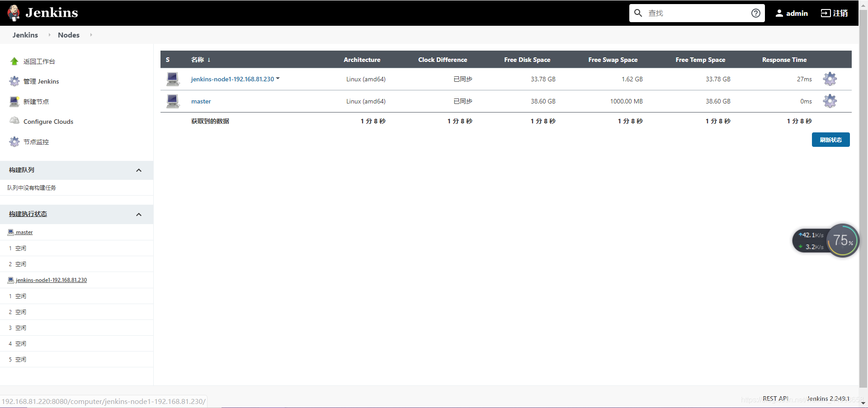Image resolution: width=868 pixels, height=408 pixels.
Task: Click the green up arrow icon for 返回工作台
Action: (x=14, y=61)
